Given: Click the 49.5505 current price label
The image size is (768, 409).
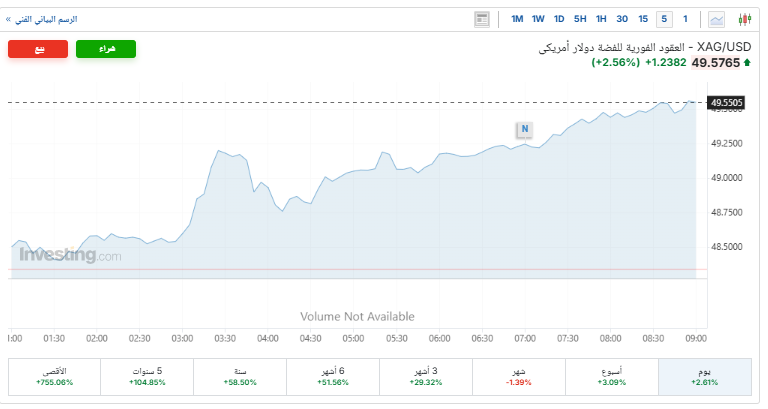Looking at the screenshot, I should pyautogui.click(x=727, y=102).
